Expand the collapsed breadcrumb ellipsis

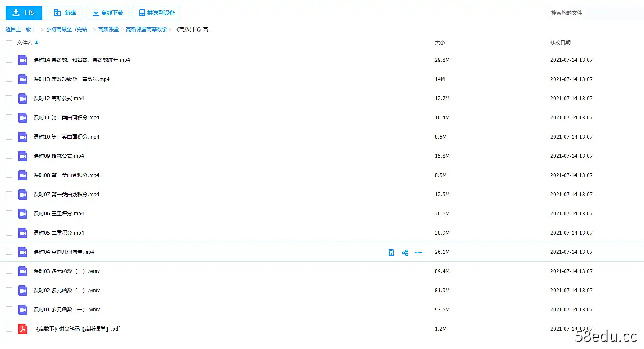tap(37, 29)
